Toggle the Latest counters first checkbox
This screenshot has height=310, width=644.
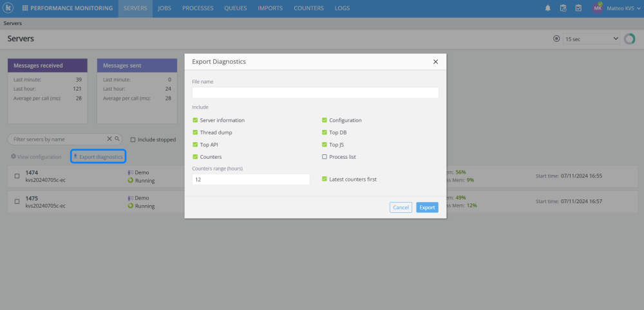[x=325, y=179]
